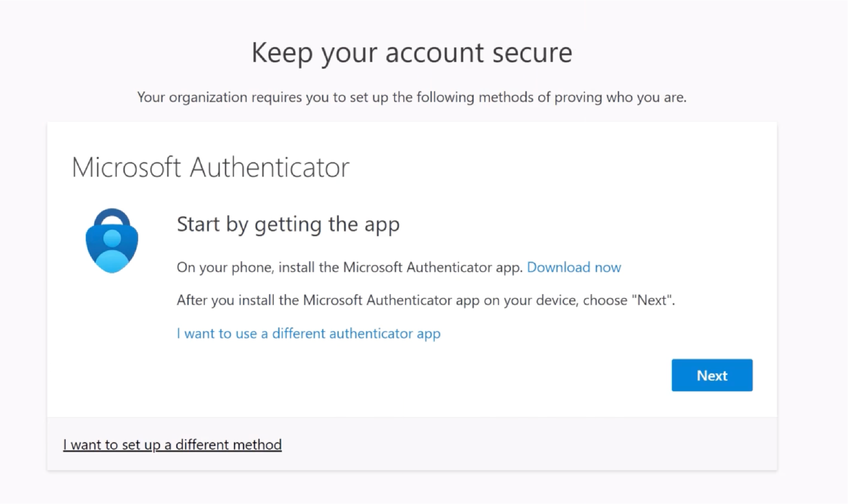This screenshot has width=848, height=504.
Task: Click the 'After you install' instruction sentence
Action: coord(426,300)
